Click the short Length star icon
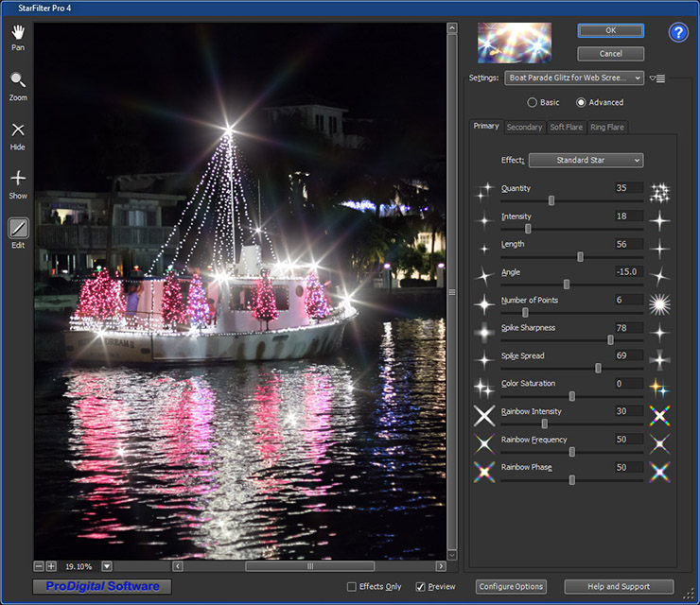700x605 pixels. pos(484,249)
